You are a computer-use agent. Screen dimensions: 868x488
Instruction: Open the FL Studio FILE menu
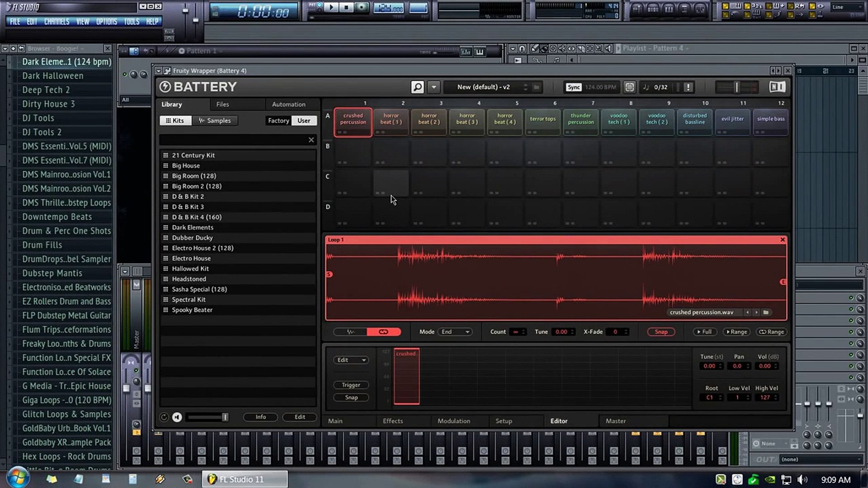15,22
